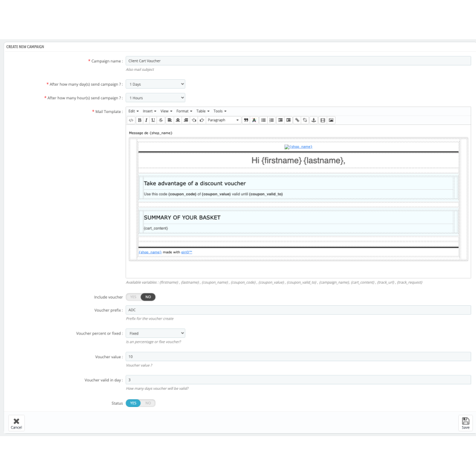
Task: Click the Campaign name input field
Action: (x=297, y=61)
